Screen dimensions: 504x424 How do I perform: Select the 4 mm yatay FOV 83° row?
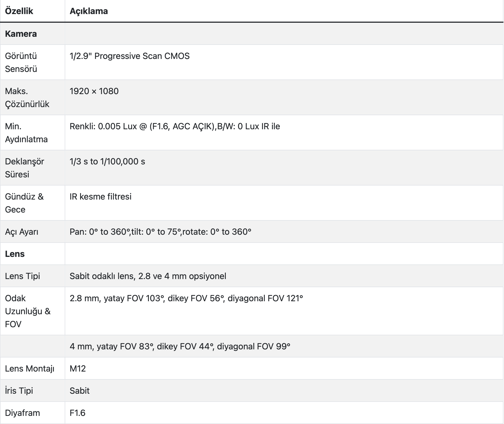tap(180, 346)
